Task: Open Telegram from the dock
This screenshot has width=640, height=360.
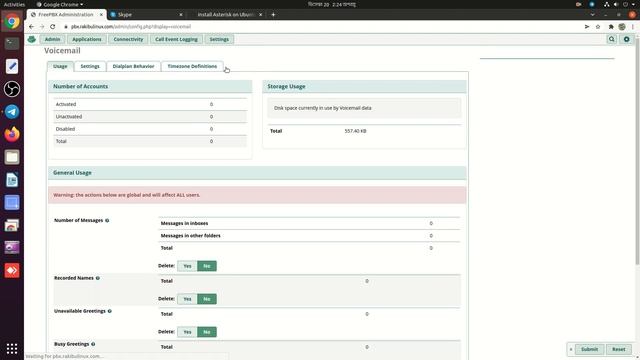Action: click(12, 112)
